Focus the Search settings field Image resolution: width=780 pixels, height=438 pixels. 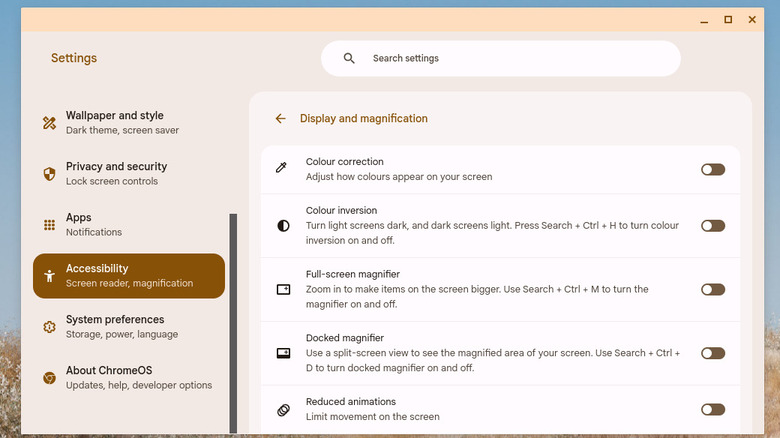point(510,58)
